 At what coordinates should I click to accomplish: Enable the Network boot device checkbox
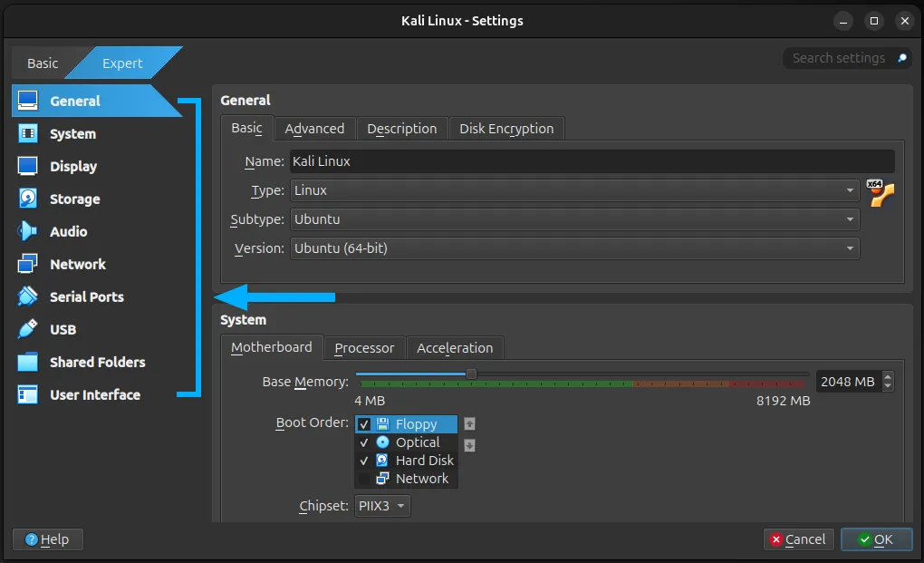pos(364,480)
